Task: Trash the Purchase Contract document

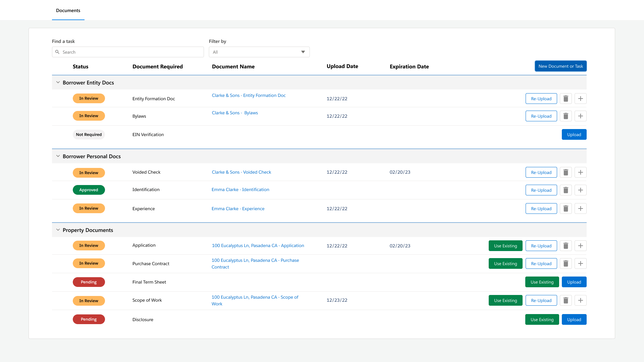Action: 566,263
